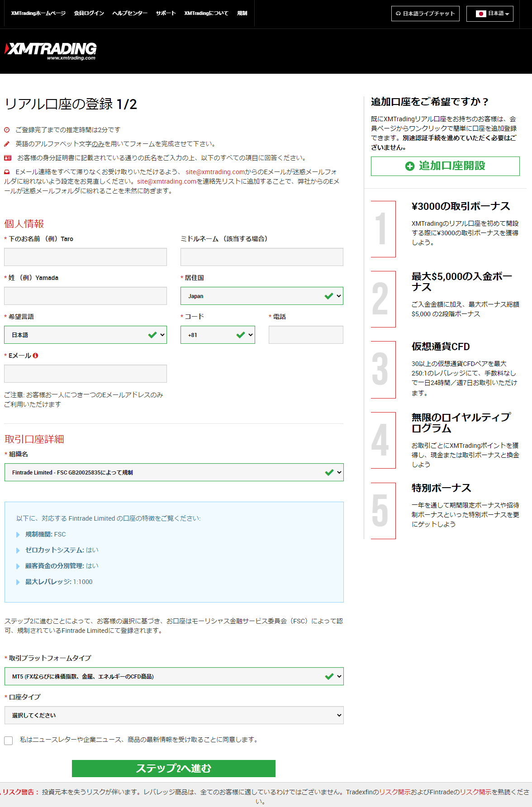
Task: Click the headset icon in live chat button
Action: tap(398, 14)
